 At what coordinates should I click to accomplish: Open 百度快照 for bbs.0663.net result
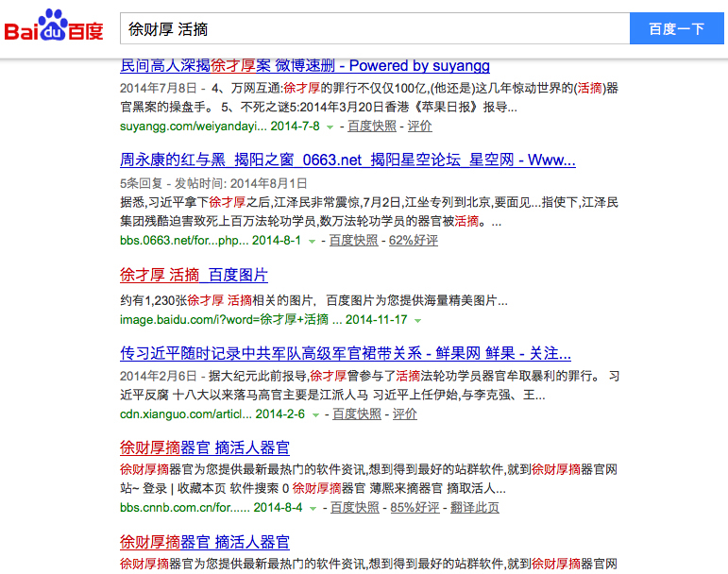[353, 241]
